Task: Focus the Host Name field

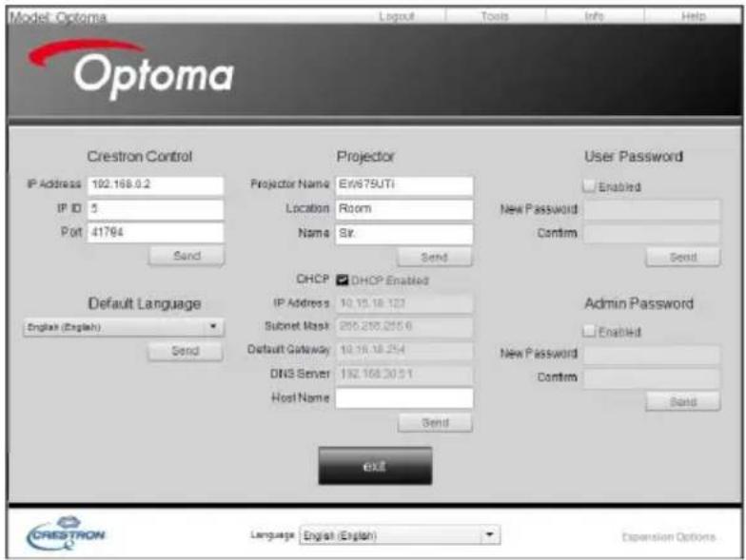Action: 404,397
